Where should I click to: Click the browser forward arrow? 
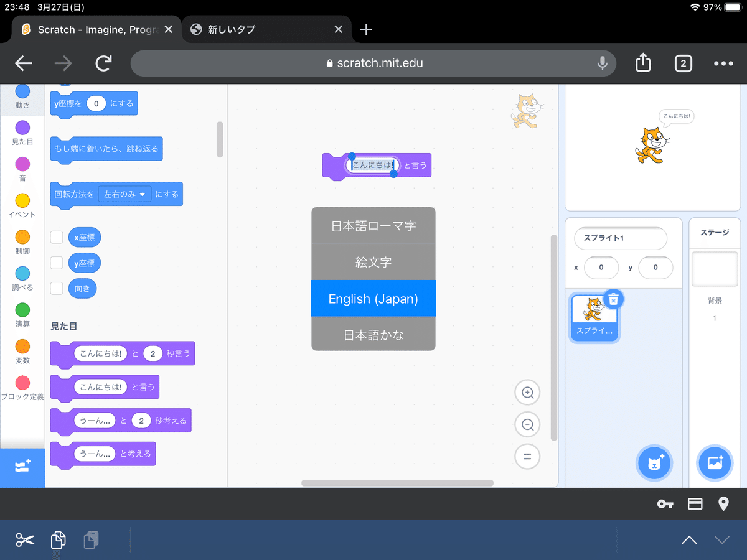click(63, 63)
